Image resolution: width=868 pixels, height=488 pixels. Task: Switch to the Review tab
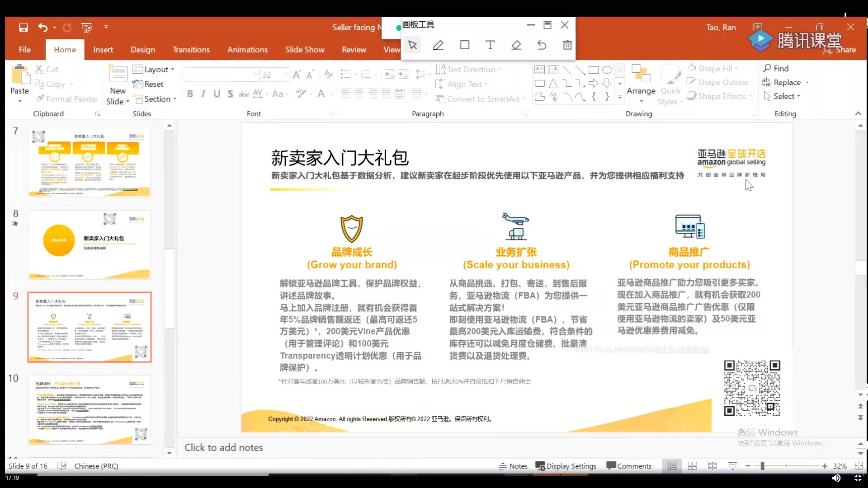pyautogui.click(x=354, y=50)
